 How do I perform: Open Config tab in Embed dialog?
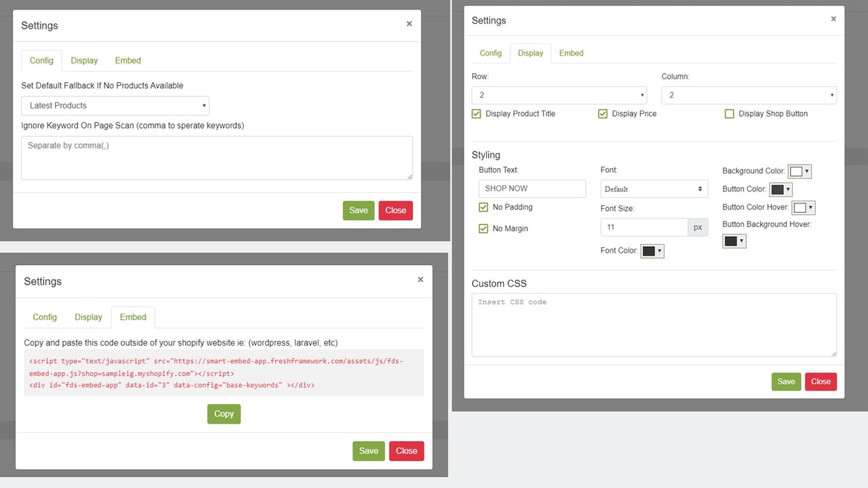(x=45, y=317)
